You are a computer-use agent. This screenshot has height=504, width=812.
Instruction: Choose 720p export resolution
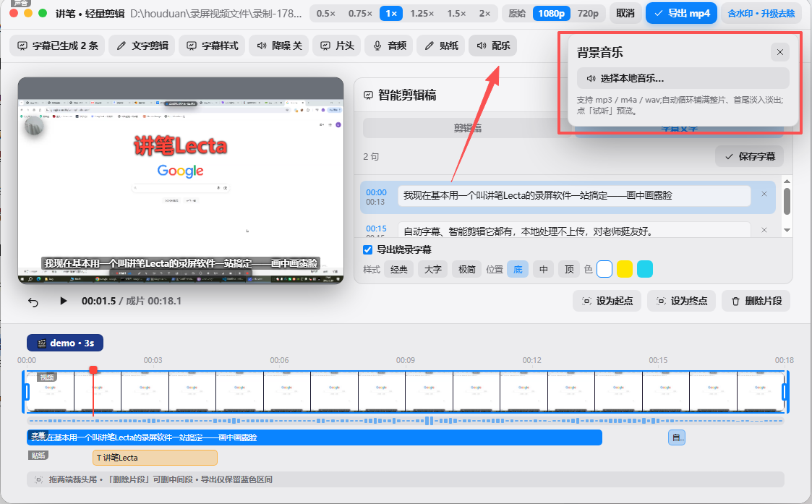pyautogui.click(x=588, y=14)
